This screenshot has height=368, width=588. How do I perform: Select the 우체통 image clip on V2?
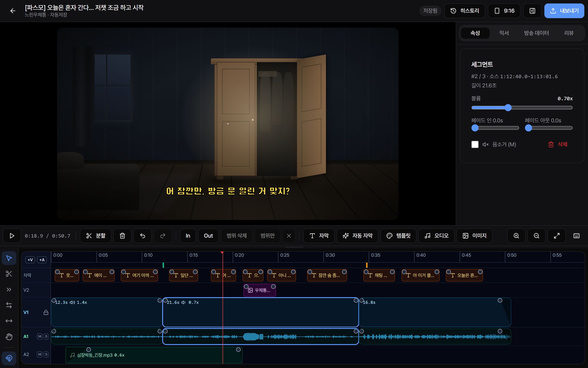(x=260, y=290)
